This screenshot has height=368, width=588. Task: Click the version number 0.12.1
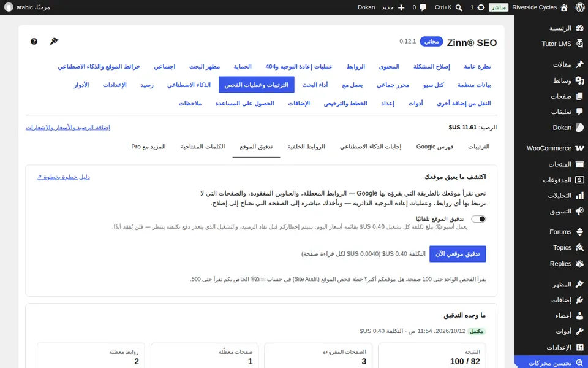point(408,41)
